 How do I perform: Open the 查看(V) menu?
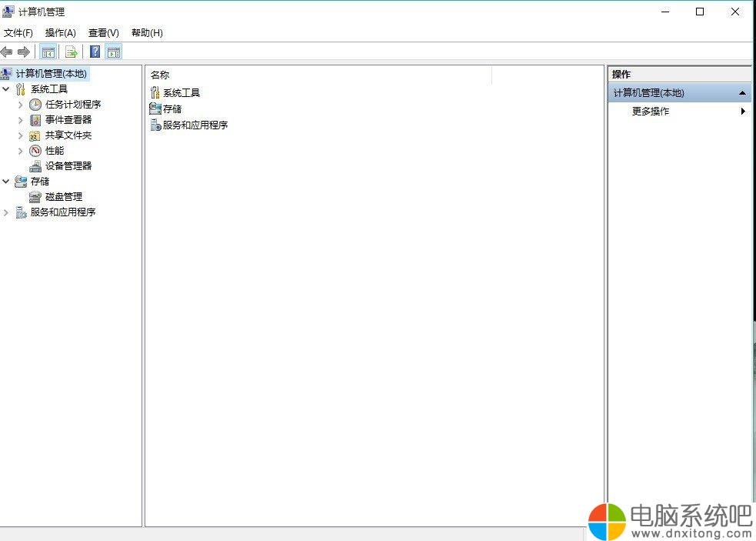(104, 33)
